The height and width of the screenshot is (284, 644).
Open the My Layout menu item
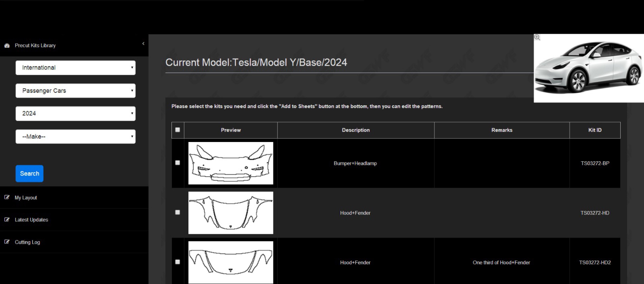[x=26, y=198]
